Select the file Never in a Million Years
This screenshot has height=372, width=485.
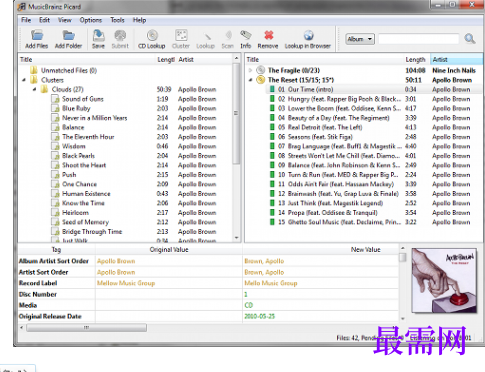(94, 118)
